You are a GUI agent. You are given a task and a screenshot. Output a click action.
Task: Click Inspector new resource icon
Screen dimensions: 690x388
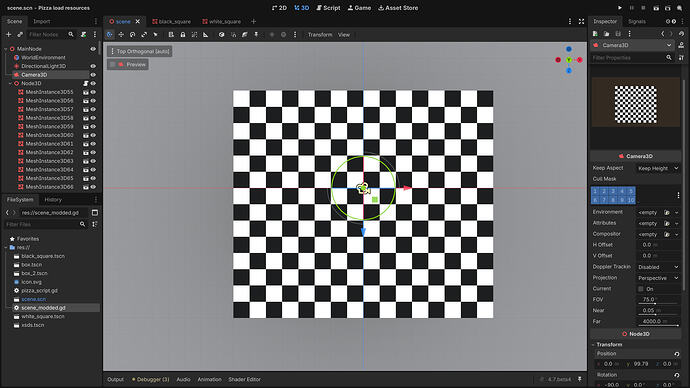[595, 34]
